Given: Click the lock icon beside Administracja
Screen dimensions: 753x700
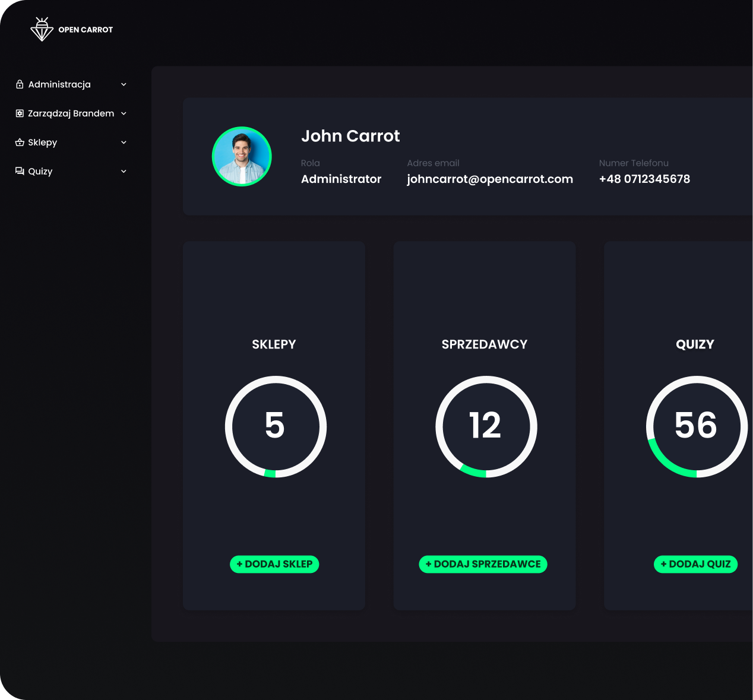Looking at the screenshot, I should [20, 84].
